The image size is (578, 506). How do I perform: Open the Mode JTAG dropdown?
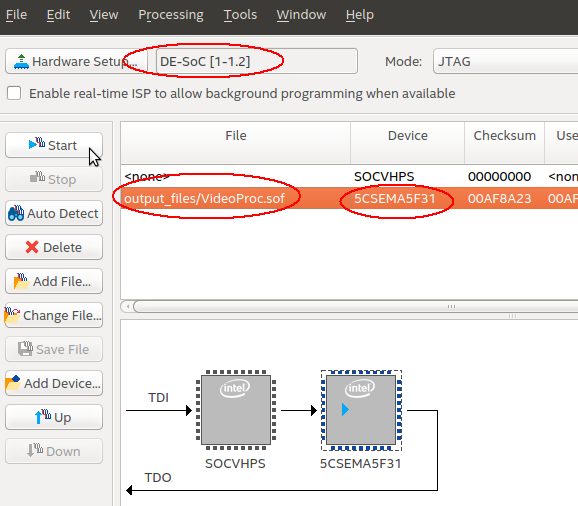coord(505,61)
